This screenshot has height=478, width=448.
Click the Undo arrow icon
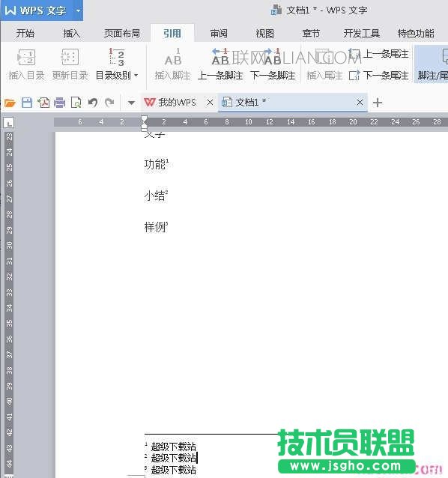[93, 103]
